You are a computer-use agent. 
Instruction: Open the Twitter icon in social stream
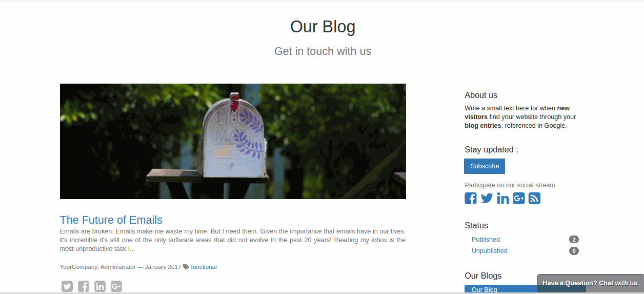point(487,199)
